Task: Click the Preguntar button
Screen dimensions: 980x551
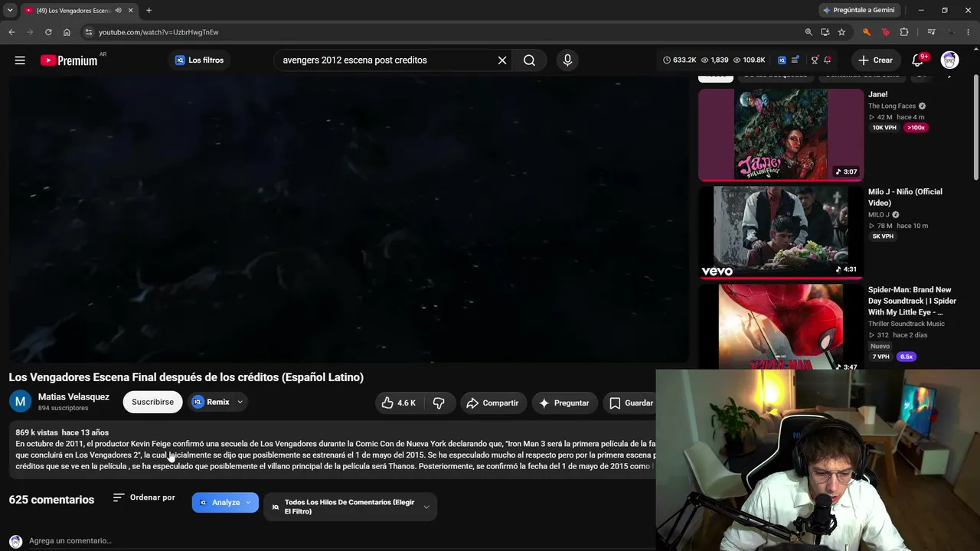Action: tap(564, 403)
